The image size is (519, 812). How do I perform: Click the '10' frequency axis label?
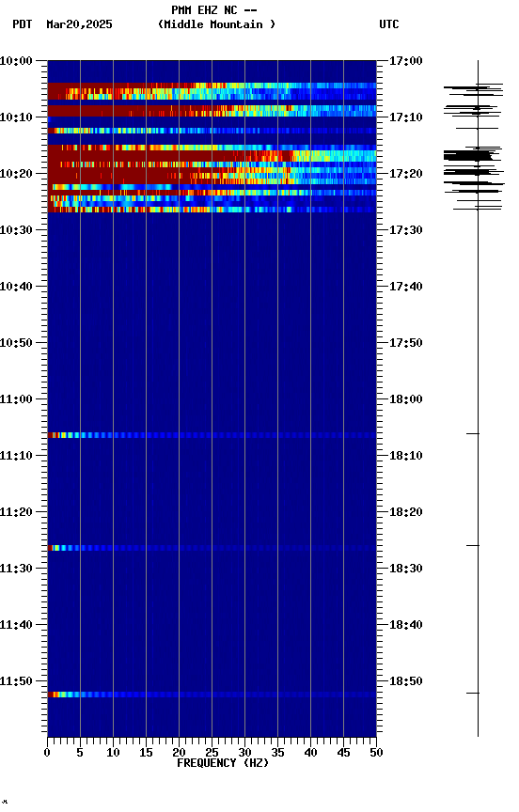(113, 753)
